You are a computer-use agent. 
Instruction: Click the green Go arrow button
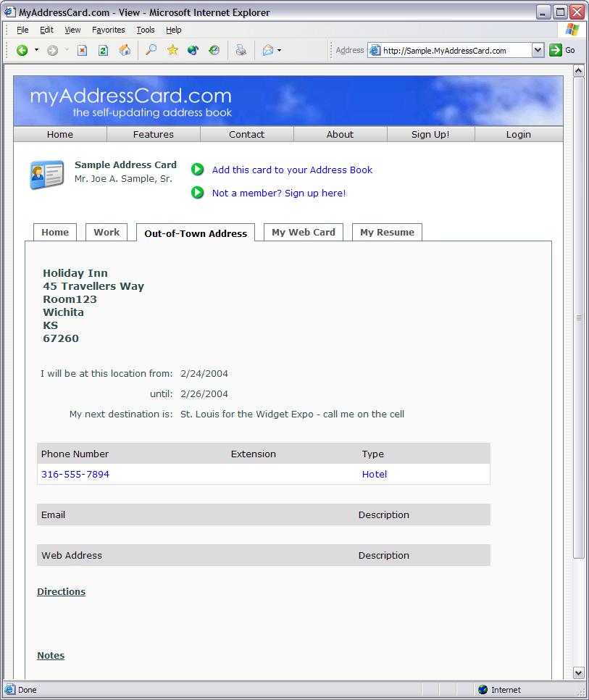click(x=556, y=50)
